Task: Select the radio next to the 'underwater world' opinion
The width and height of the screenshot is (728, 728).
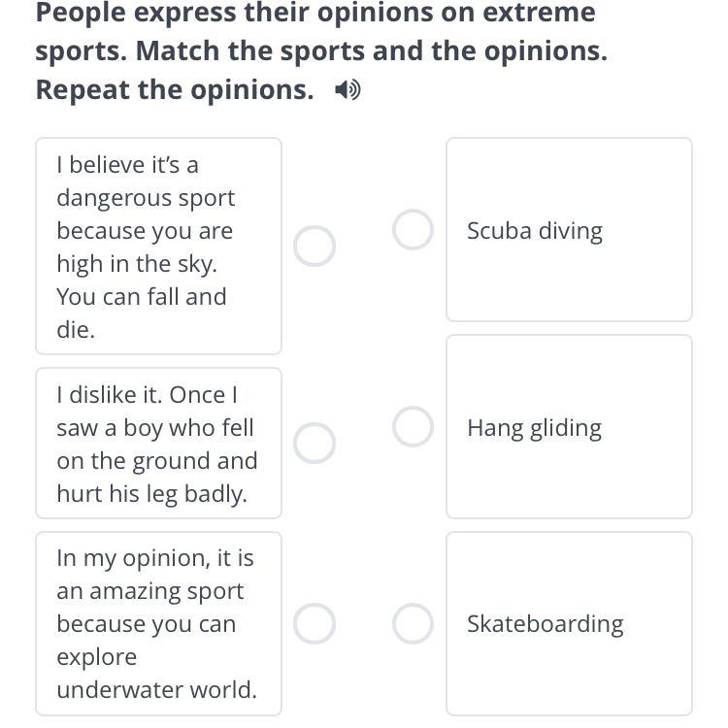Action: pyautogui.click(x=314, y=623)
